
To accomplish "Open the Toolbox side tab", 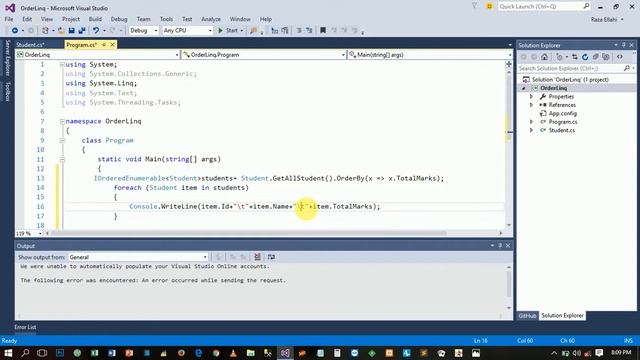I will click(x=7, y=91).
